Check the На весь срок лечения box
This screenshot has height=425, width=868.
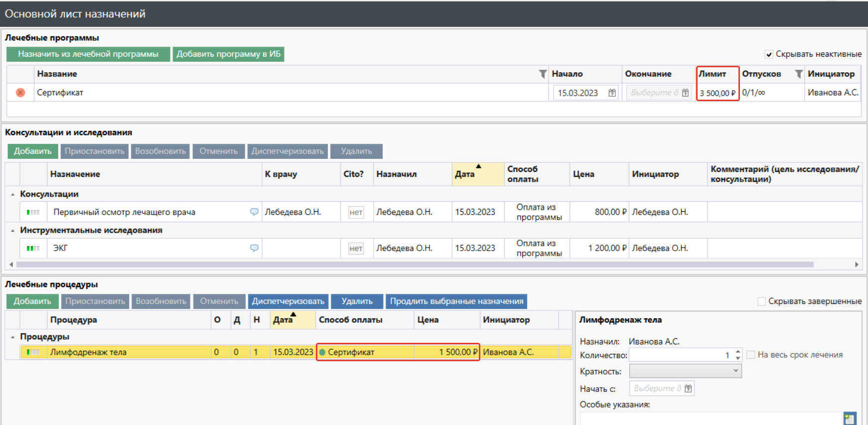pyautogui.click(x=751, y=355)
